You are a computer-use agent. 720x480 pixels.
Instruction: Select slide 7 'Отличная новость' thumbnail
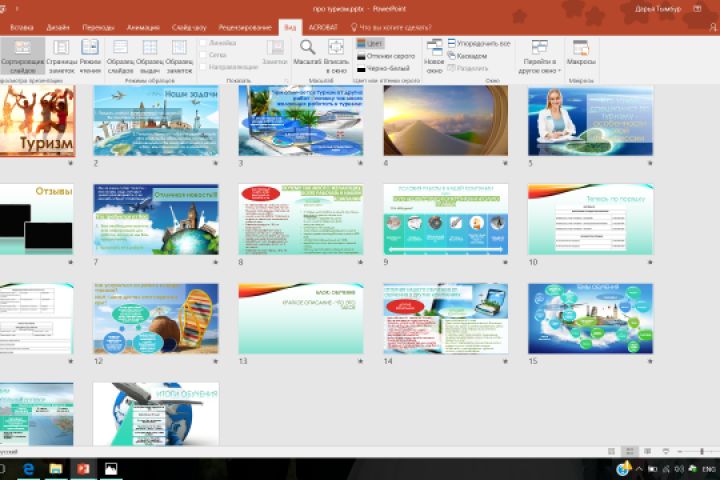tap(156, 220)
